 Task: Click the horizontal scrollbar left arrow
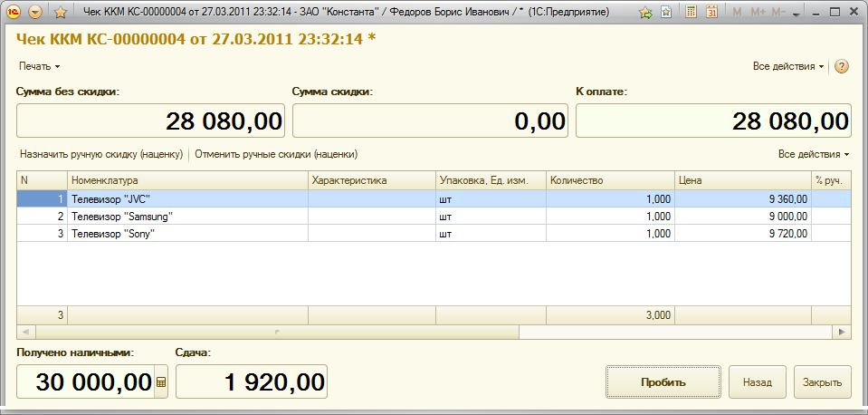pyautogui.click(x=26, y=332)
